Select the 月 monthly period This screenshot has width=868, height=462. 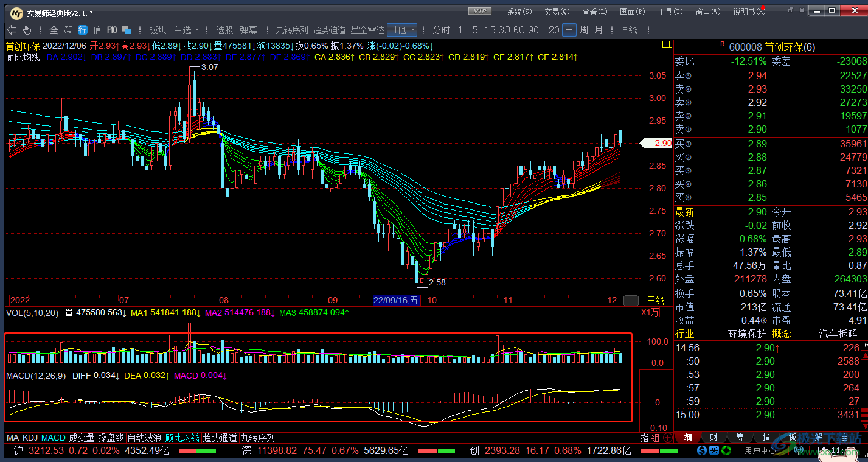(599, 30)
